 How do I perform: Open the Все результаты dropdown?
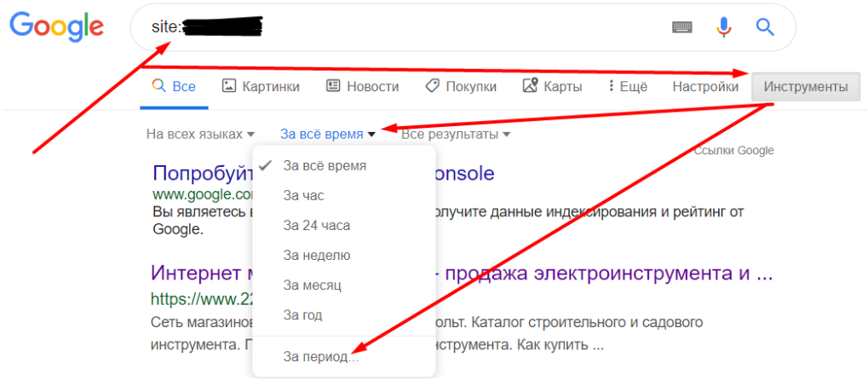456,134
